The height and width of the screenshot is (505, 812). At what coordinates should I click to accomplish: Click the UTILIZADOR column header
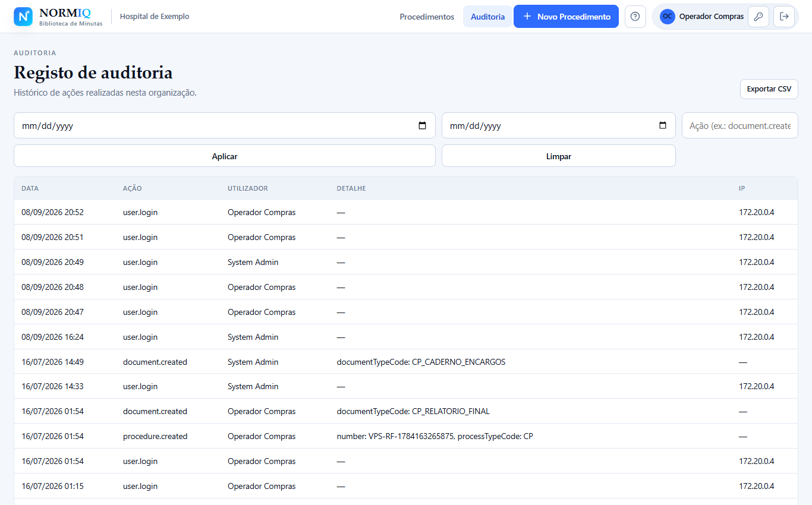coord(248,188)
